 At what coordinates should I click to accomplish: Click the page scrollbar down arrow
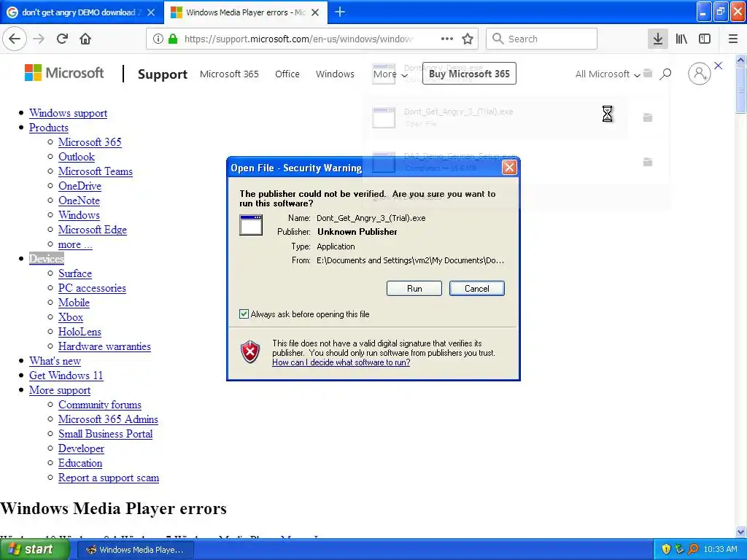pos(740,532)
